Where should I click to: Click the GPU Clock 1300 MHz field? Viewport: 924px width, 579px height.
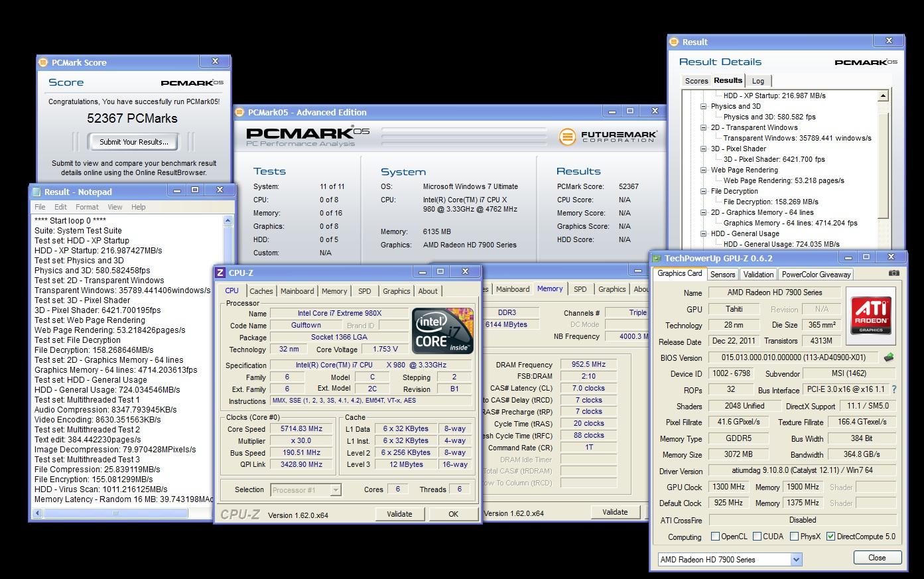coord(728,487)
